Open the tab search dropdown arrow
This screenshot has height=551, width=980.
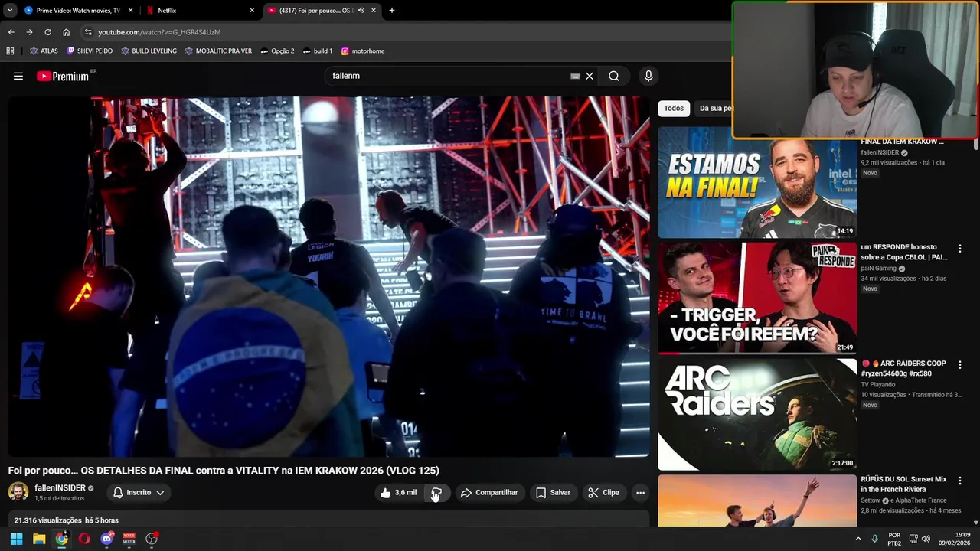(x=10, y=11)
